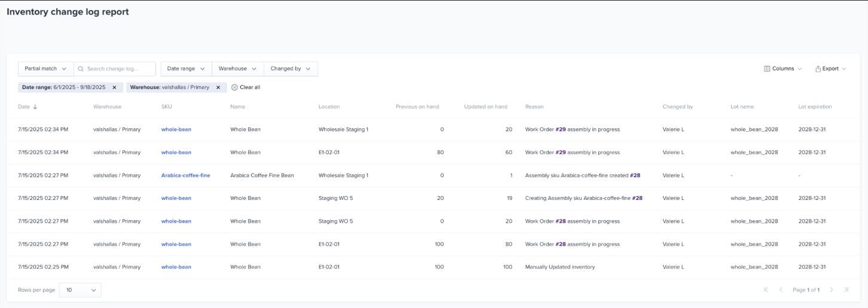868x308 pixels.
Task: Open the Columns chooser
Action: (783, 69)
